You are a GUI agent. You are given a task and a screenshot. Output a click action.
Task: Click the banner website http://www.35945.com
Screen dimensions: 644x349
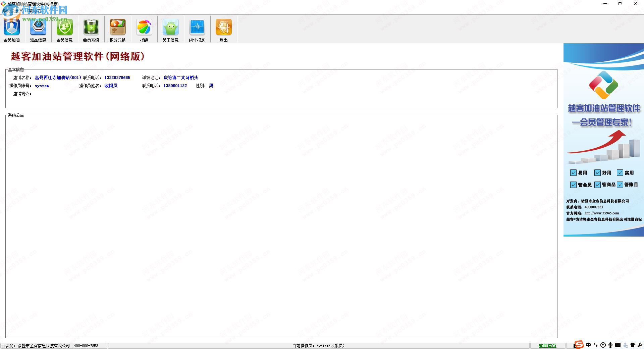click(x=602, y=213)
